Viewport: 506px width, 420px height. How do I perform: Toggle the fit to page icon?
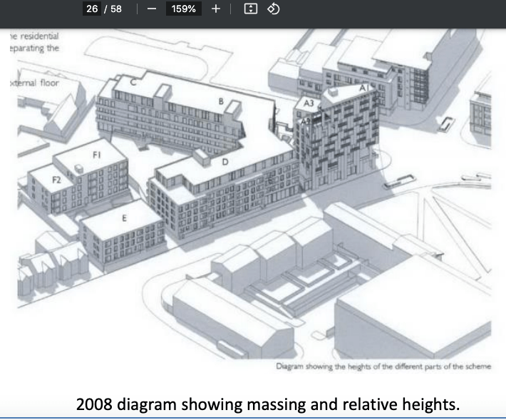pyautogui.click(x=249, y=9)
